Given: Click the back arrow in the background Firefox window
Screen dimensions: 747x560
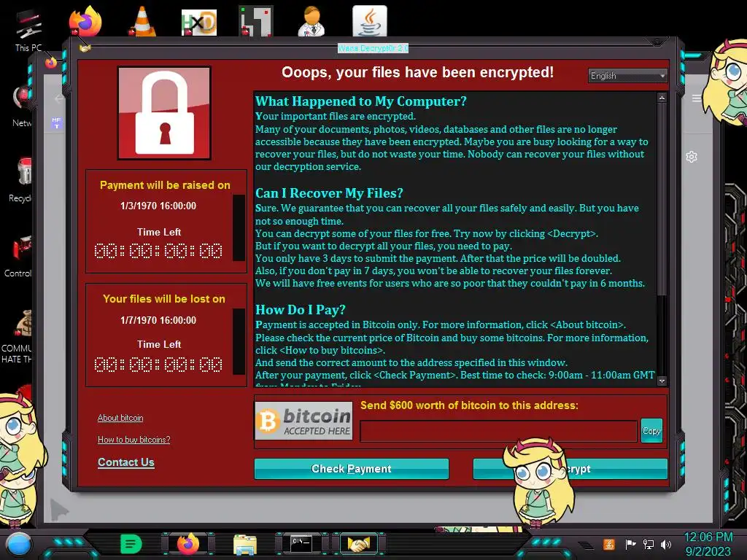Looking at the screenshot, I should (x=58, y=98).
